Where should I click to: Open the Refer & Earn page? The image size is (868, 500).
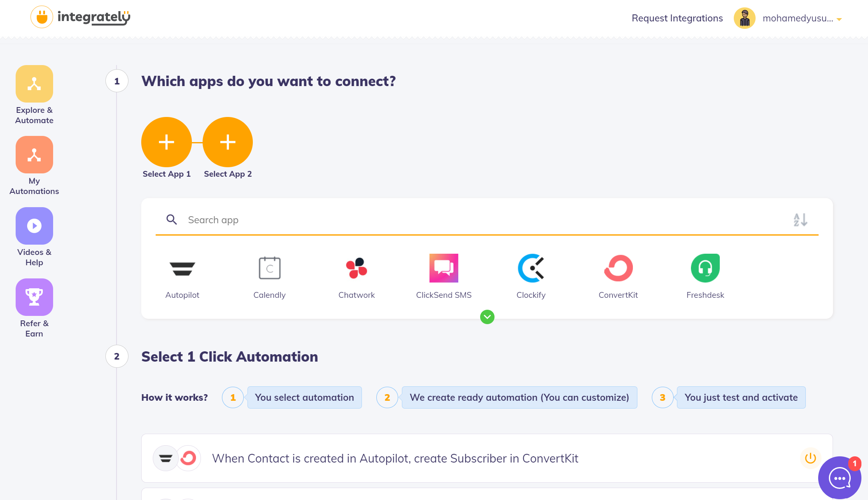pos(34,308)
